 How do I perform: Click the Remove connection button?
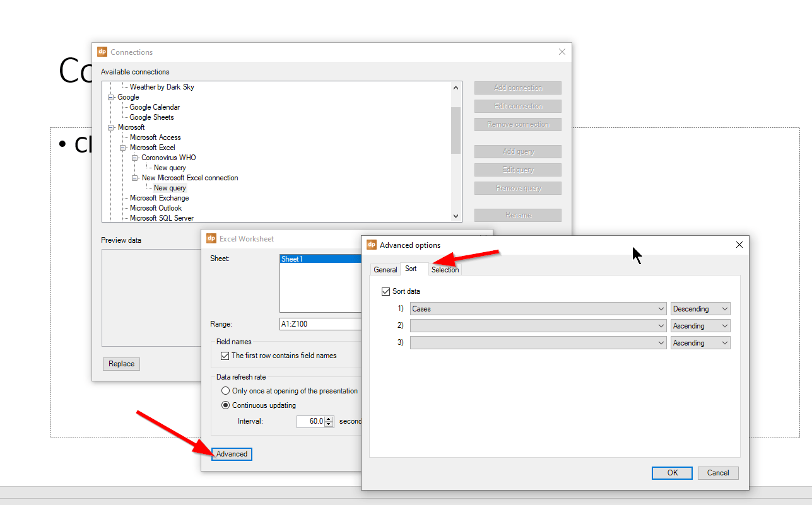518,124
